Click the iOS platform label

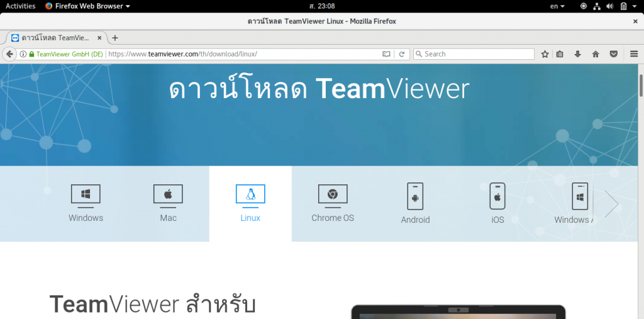pos(497,220)
